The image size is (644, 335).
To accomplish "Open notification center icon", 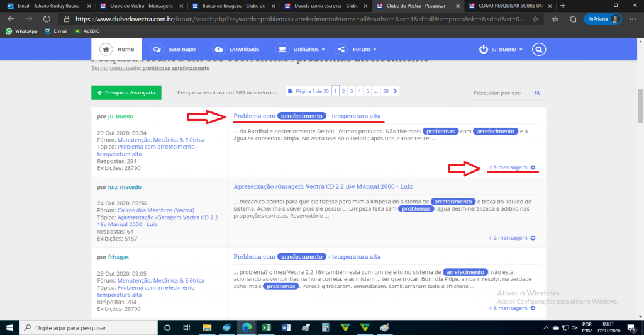I will point(631,327).
